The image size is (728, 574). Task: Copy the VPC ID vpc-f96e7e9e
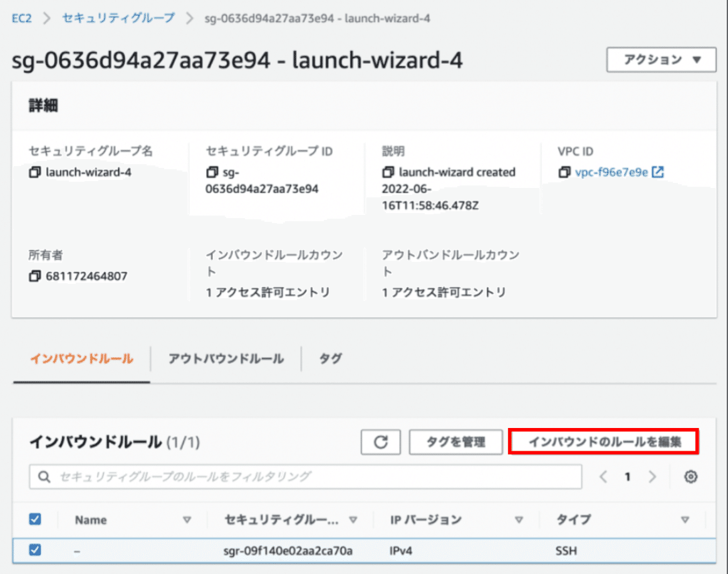tap(564, 172)
